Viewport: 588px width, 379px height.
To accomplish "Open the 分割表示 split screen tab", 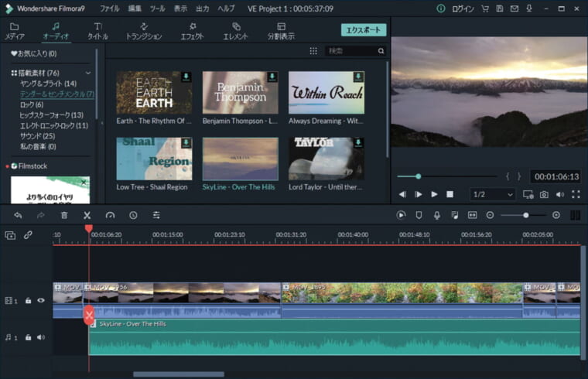I will [281, 31].
